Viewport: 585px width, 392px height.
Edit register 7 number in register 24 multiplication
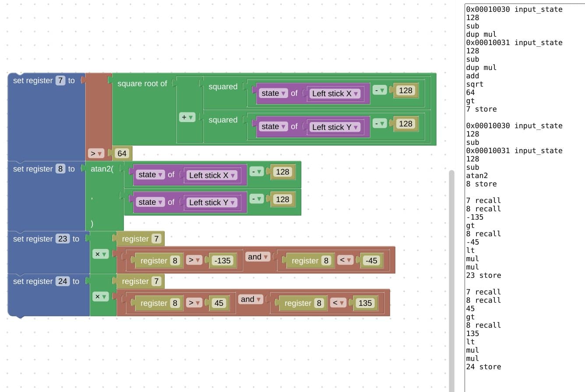tap(156, 281)
